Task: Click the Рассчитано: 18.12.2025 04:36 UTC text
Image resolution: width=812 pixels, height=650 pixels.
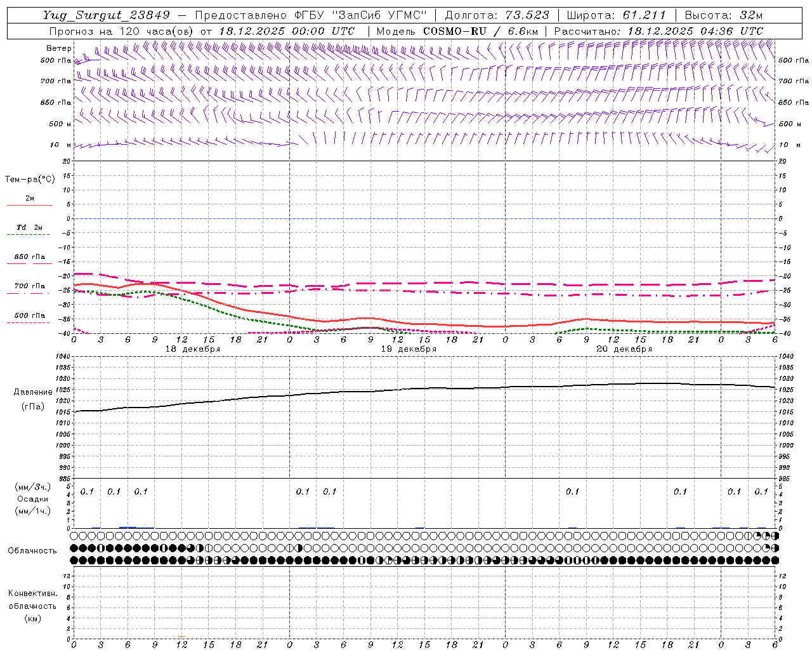Action: coord(658,31)
